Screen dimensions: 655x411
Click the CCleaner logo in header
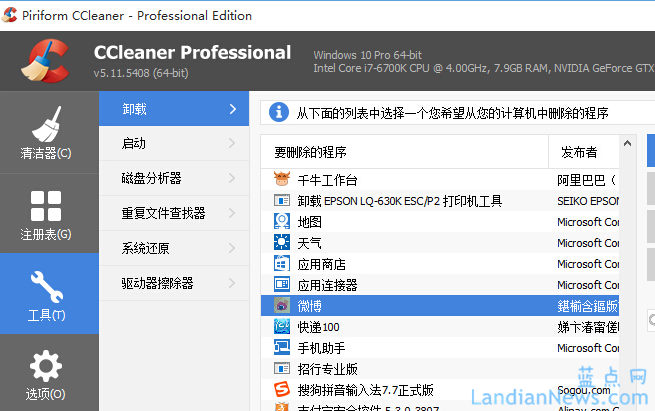(45, 61)
